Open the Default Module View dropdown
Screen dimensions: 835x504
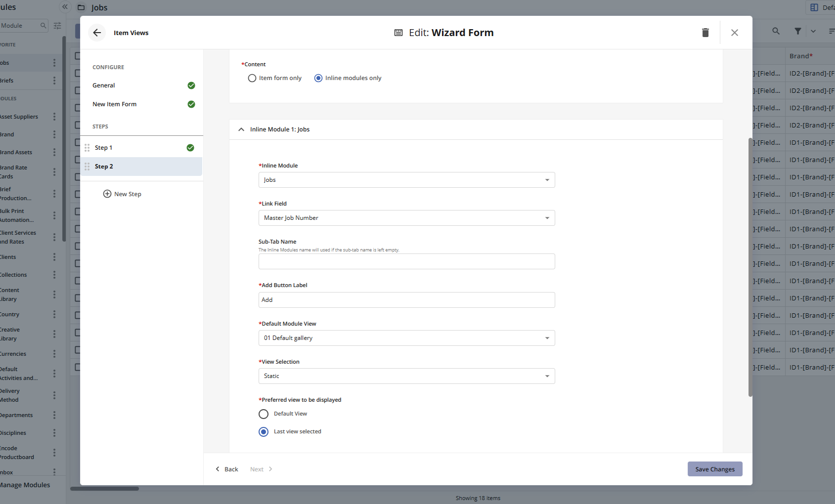[x=406, y=338]
